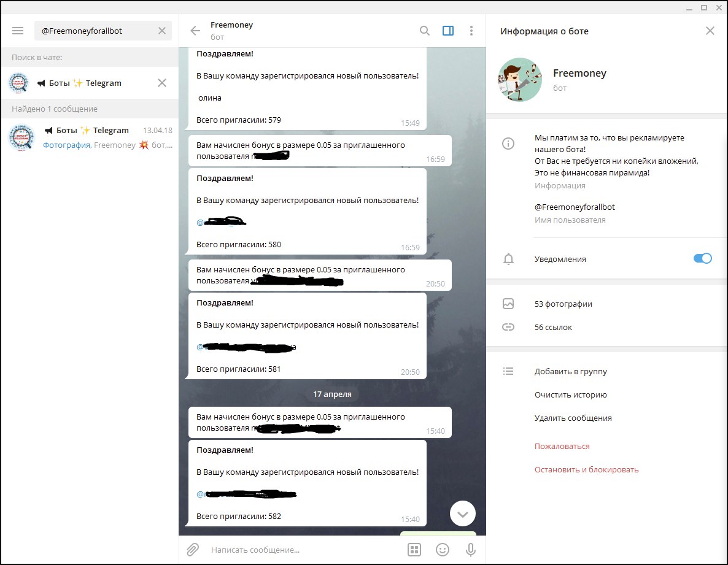
Task: Attach a file with the paperclip
Action: [193, 550]
